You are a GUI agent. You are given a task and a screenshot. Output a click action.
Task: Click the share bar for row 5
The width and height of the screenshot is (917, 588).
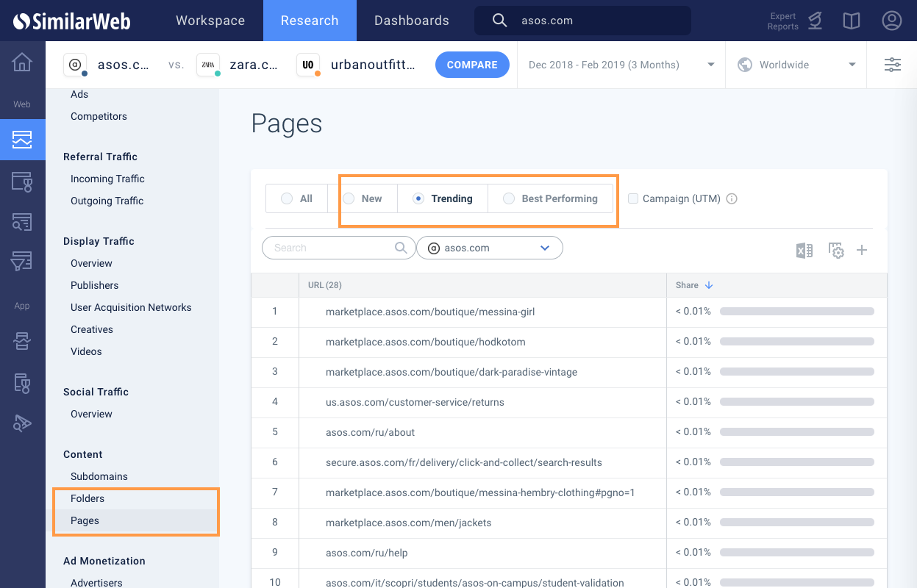(797, 432)
